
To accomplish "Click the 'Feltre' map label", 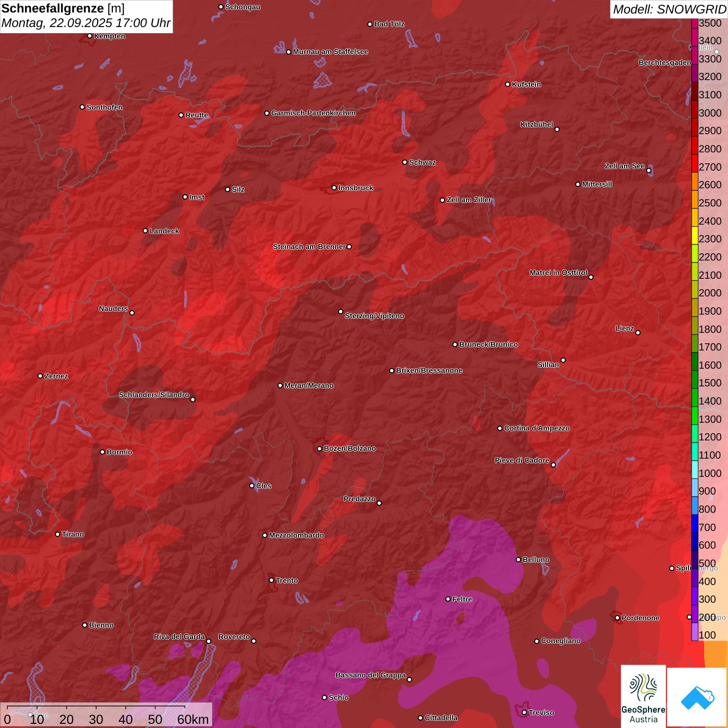I will click(x=462, y=600).
